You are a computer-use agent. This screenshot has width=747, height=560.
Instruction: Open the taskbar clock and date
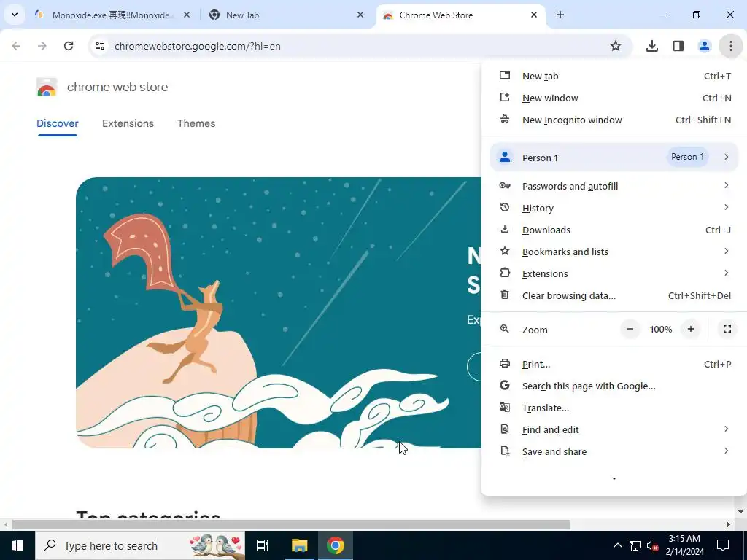click(684, 545)
